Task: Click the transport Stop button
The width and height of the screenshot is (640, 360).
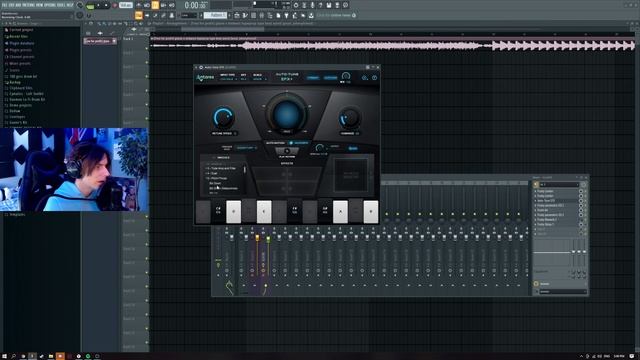Action: pyautogui.click(x=106, y=5)
